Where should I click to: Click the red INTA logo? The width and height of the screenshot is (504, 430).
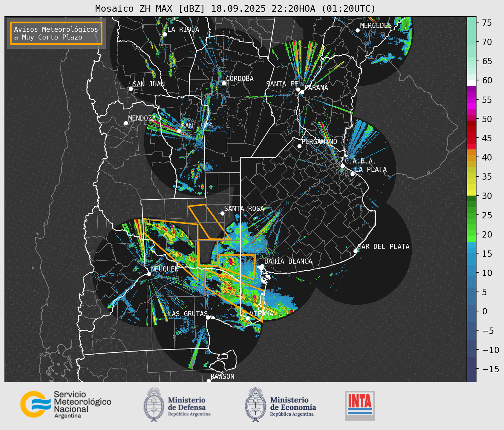pos(360,405)
